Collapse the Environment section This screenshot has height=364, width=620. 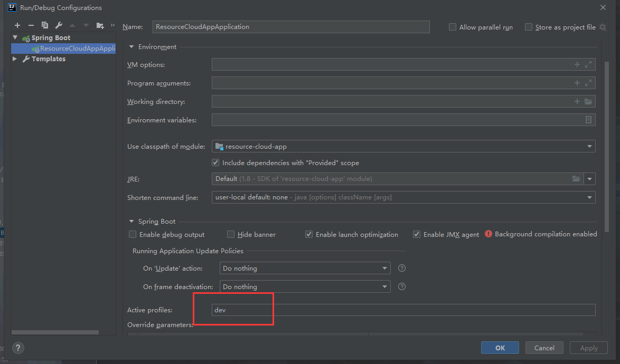[x=131, y=46]
